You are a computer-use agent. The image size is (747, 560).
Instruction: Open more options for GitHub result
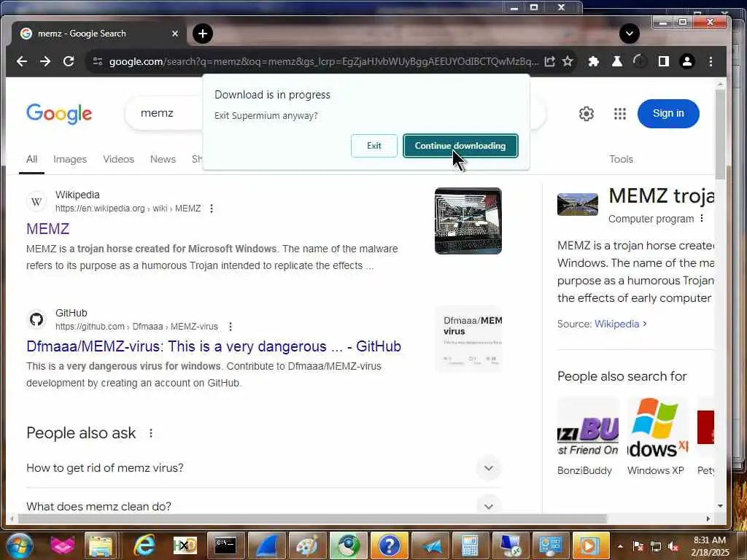point(231,327)
